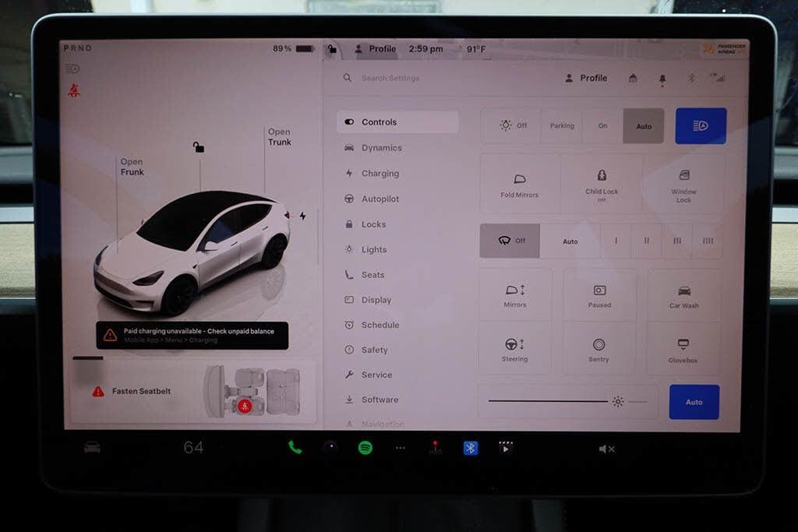
Task: Open Steering adjustment control
Action: point(514,349)
